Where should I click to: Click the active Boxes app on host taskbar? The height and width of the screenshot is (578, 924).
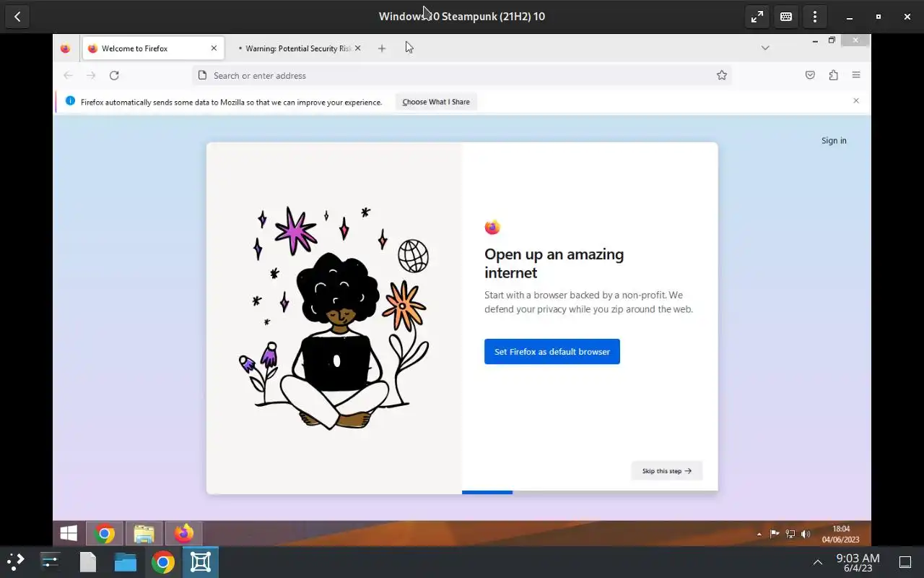[x=201, y=561]
